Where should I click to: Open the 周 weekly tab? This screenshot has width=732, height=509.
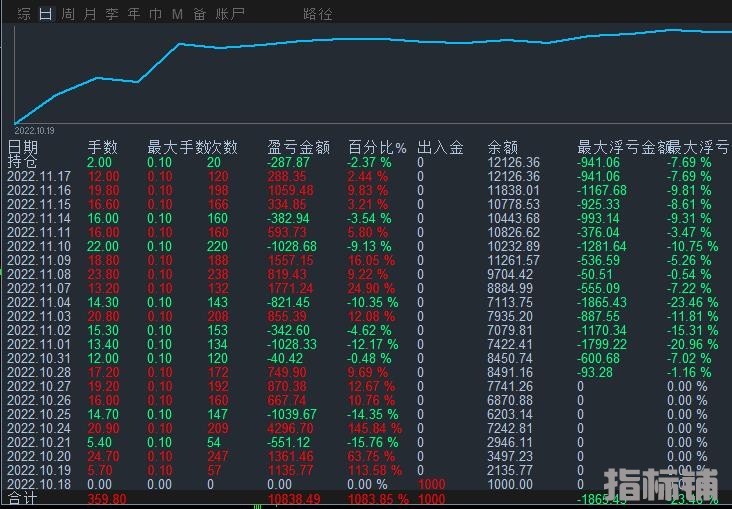coord(67,14)
